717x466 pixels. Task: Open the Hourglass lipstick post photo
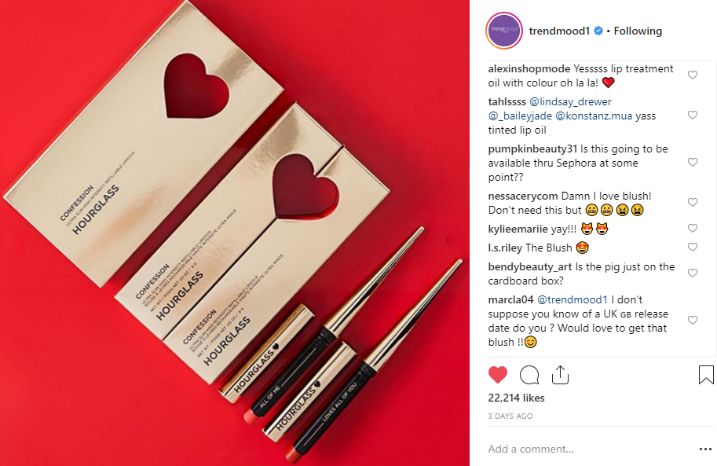click(235, 233)
